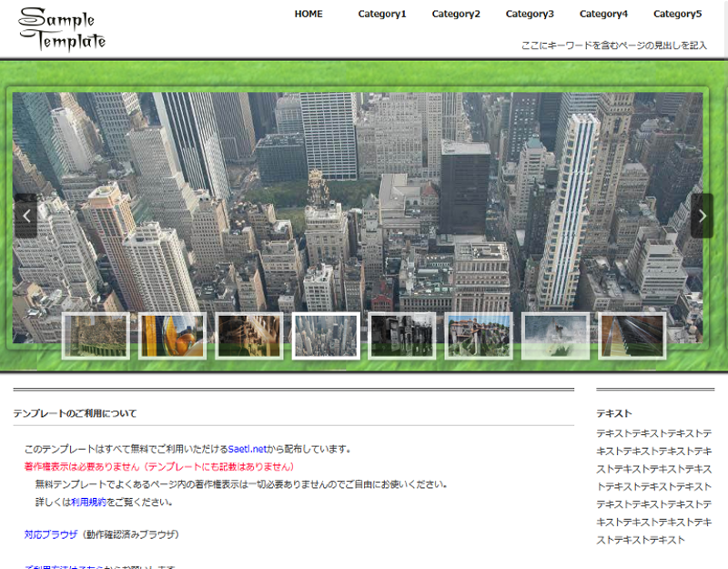728x569 pixels.
Task: Advance to the next slide arrow
Action: click(702, 216)
